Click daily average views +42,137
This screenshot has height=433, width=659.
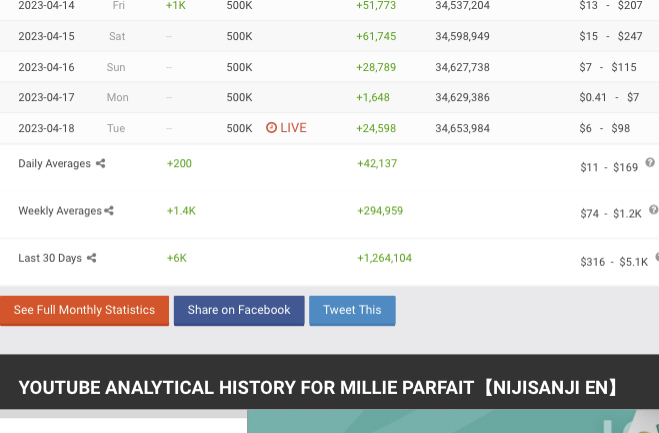(377, 164)
